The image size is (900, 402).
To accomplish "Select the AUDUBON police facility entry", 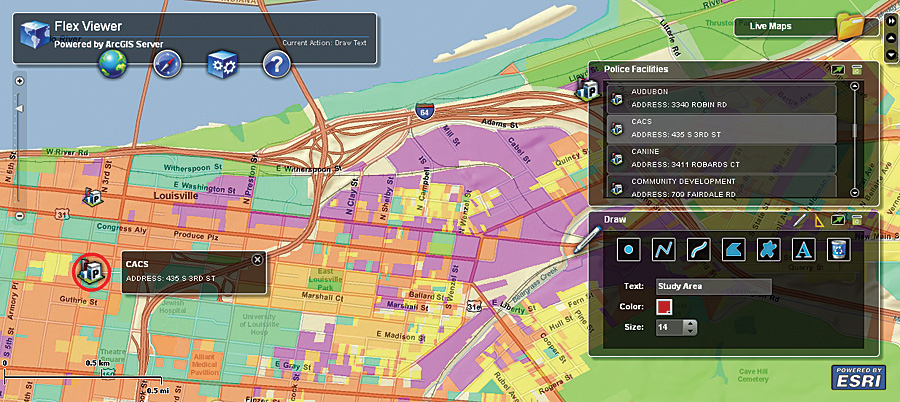I will coord(721,98).
